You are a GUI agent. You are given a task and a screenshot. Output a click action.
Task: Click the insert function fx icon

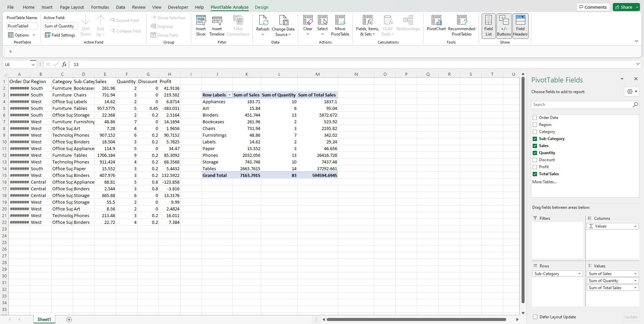(64, 64)
